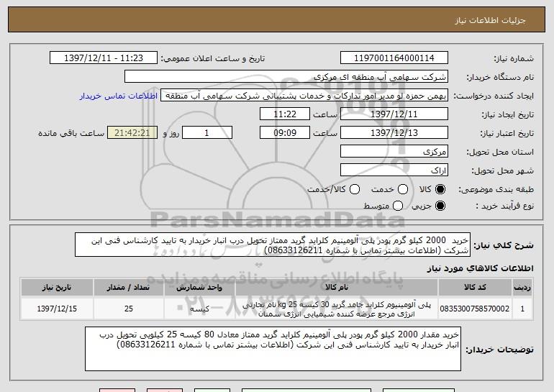Viewport: 554px width, 392px height.
Task: Click the نام کالا column header
Action: coord(337,288)
